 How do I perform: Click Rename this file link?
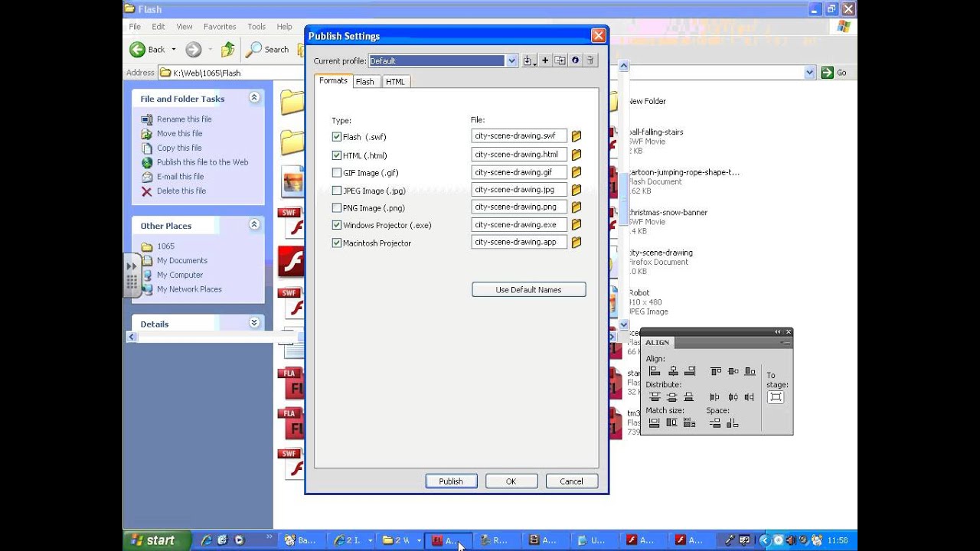[185, 119]
